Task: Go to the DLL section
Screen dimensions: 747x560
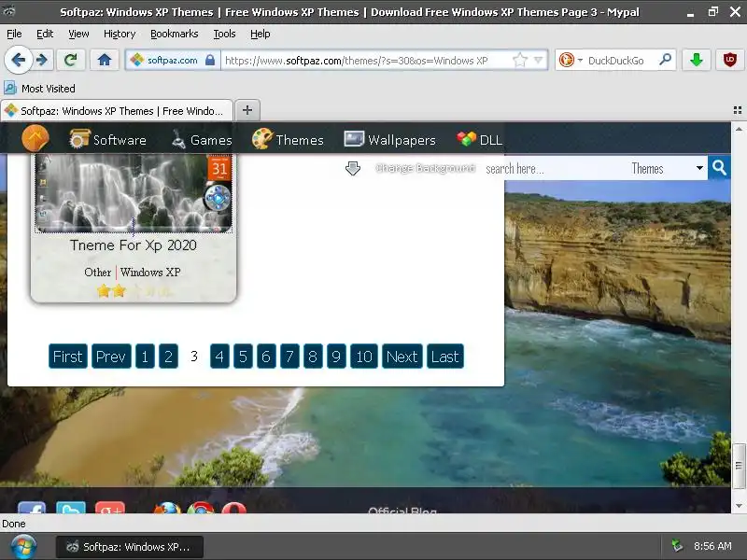Action: click(479, 139)
